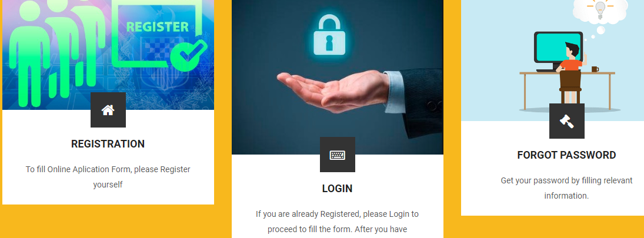Click the green REGISTER text in banner

[158, 26]
